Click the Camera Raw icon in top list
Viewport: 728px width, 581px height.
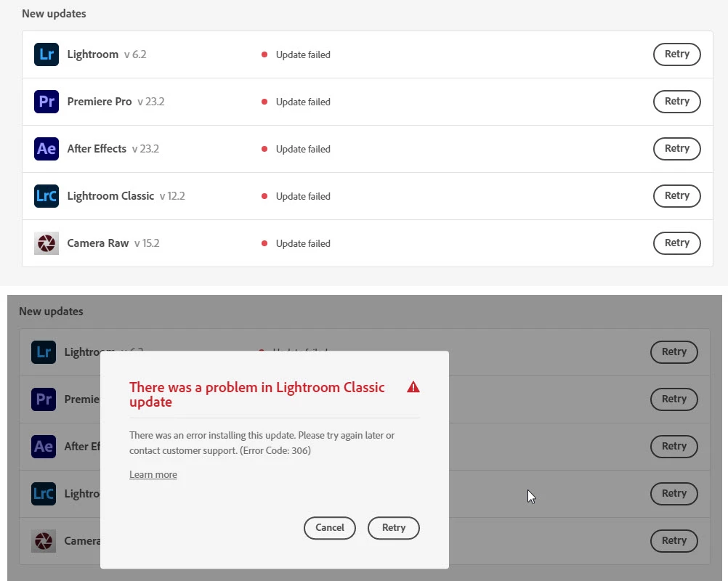click(46, 243)
